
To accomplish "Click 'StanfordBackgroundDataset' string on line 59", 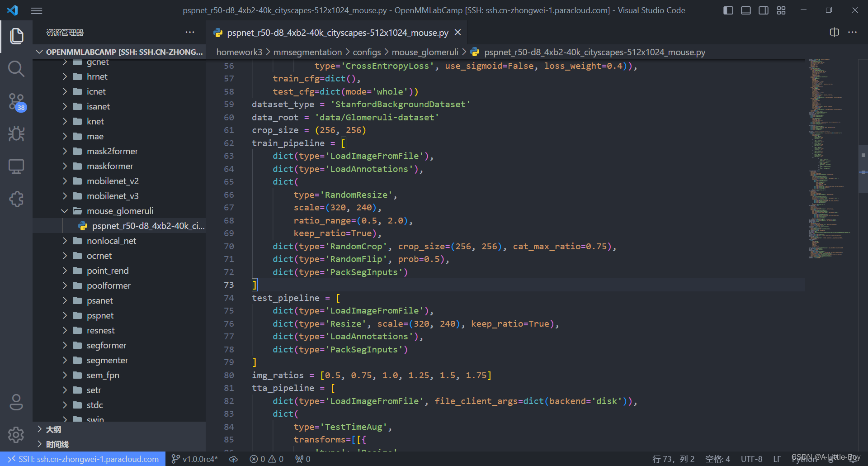I will tap(401, 104).
